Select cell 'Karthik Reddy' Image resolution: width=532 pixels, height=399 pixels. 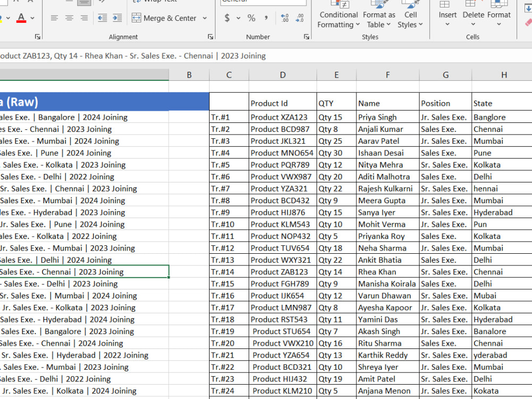pos(387,355)
